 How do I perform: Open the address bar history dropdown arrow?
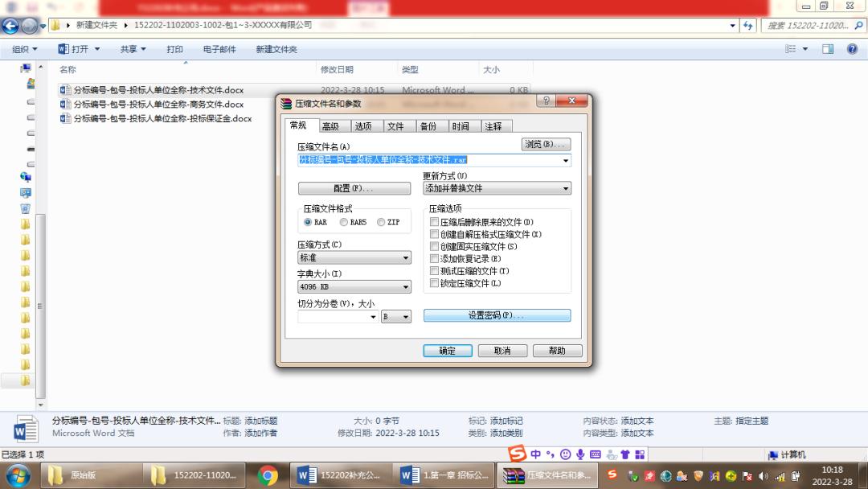pyautogui.click(x=732, y=26)
